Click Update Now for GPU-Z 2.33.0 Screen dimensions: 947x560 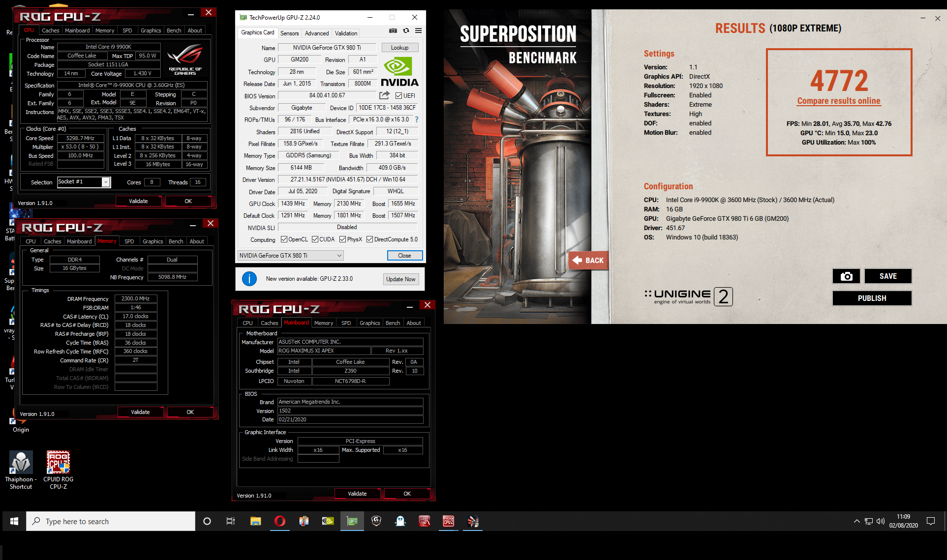point(400,279)
